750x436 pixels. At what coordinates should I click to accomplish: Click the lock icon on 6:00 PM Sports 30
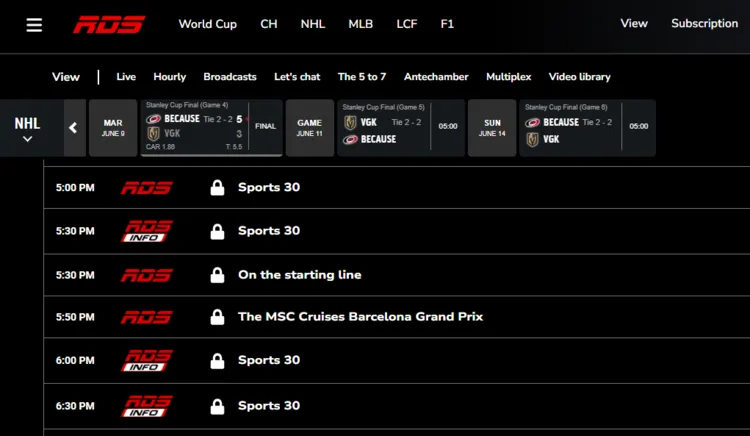217,360
